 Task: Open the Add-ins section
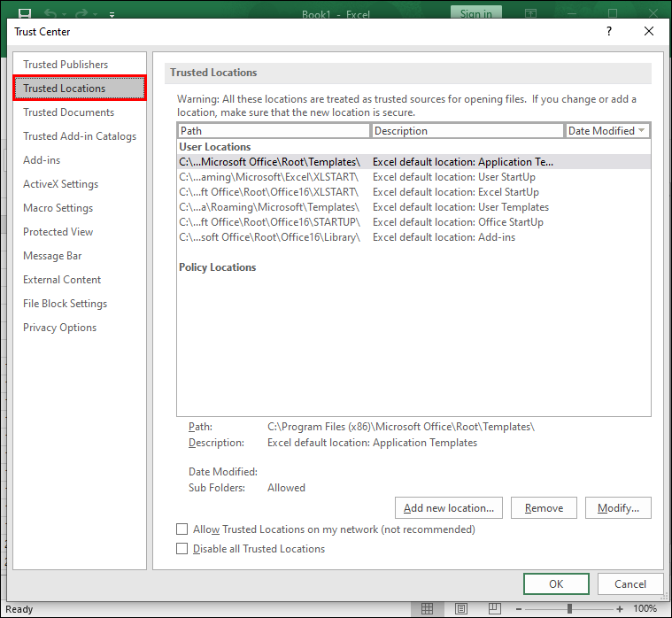80,160
